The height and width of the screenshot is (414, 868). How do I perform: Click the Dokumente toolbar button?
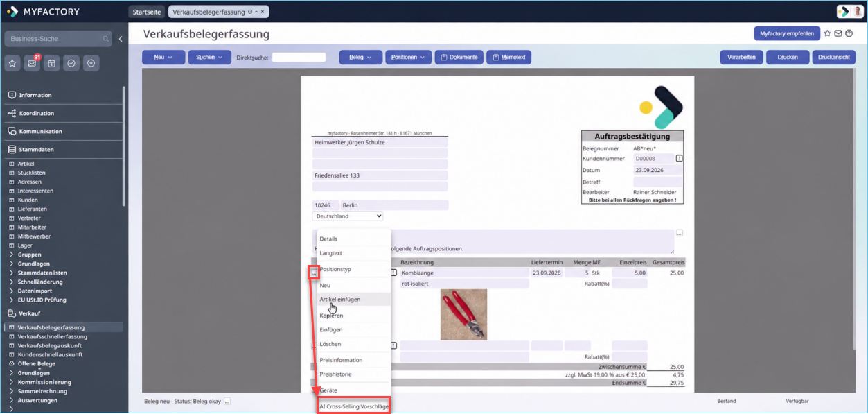459,58
